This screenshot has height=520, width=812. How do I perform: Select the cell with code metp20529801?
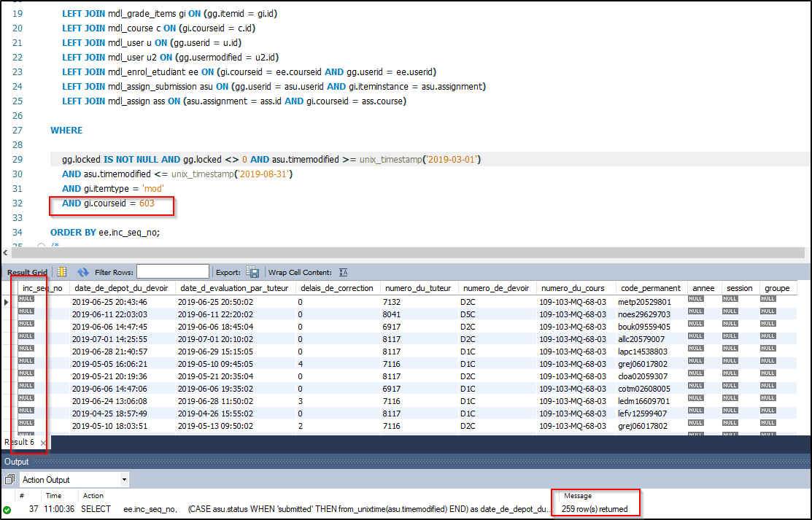[x=644, y=302]
